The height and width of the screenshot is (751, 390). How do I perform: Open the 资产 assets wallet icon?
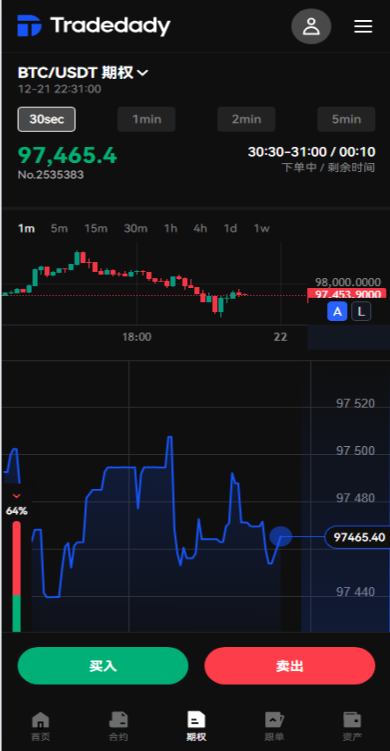point(352,719)
